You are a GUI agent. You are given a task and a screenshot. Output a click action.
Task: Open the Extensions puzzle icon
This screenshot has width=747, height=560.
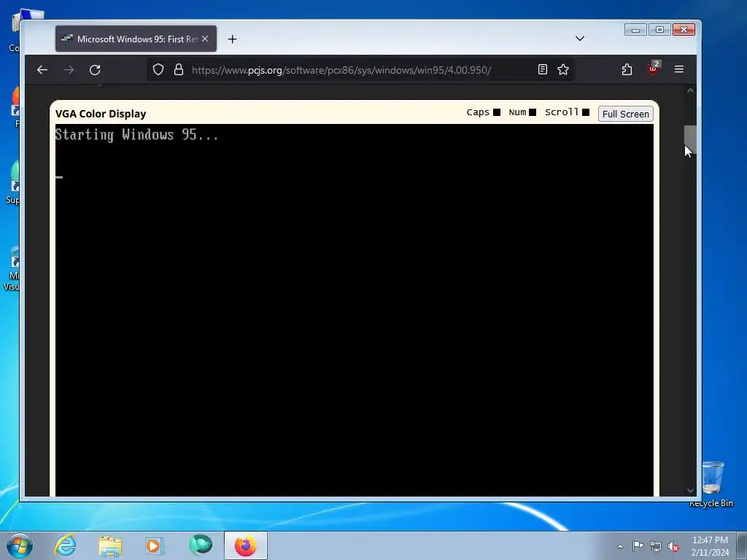tap(627, 69)
